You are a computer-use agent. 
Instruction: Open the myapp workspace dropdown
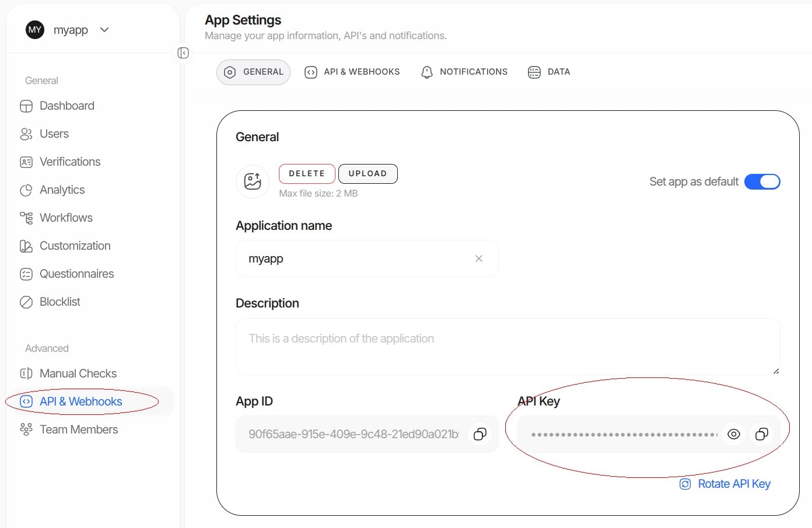coord(104,30)
